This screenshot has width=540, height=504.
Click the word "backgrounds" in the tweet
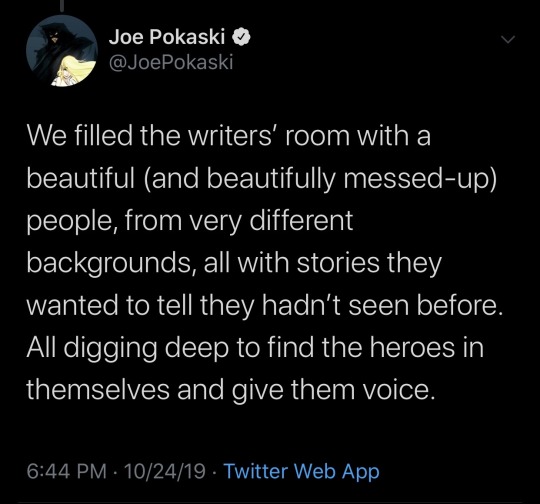click(110, 264)
